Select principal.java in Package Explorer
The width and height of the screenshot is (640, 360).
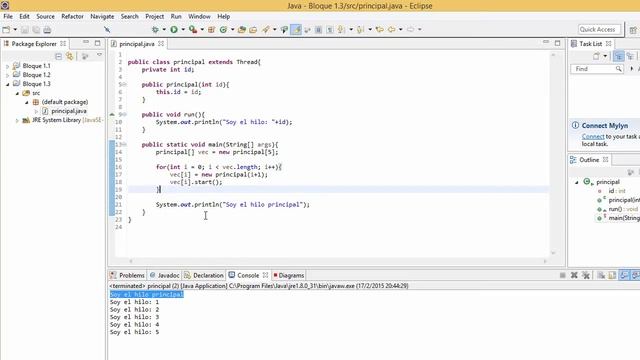tap(69, 111)
